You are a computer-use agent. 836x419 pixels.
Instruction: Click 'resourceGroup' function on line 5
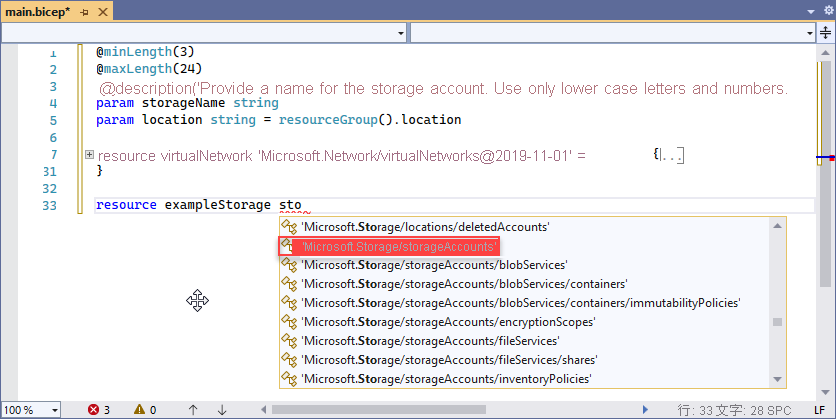[328, 119]
